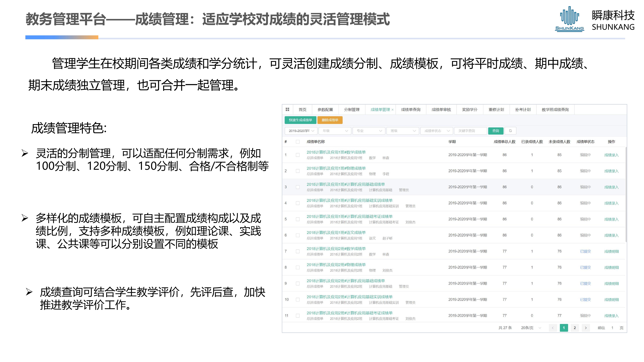644x362 pixels.
Task: Open the 成绩单审核 tab
Action: click(x=441, y=110)
